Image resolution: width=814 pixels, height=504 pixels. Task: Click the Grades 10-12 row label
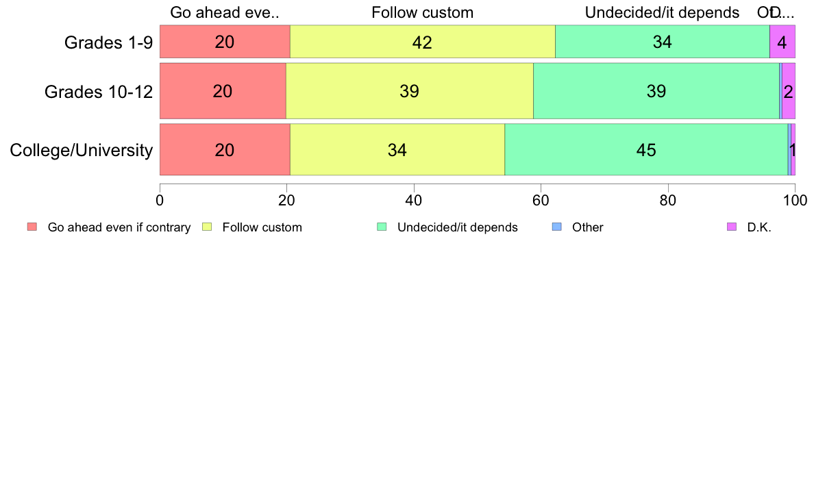(x=99, y=92)
